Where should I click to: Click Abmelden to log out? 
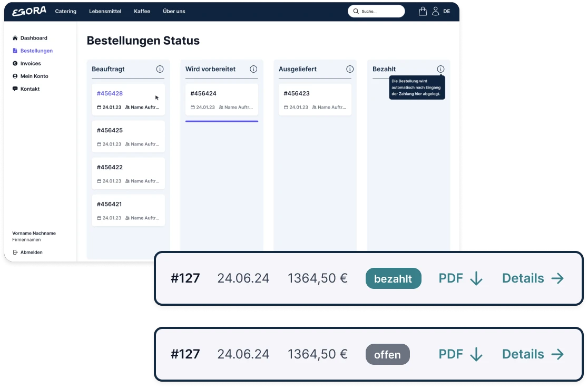tap(31, 253)
